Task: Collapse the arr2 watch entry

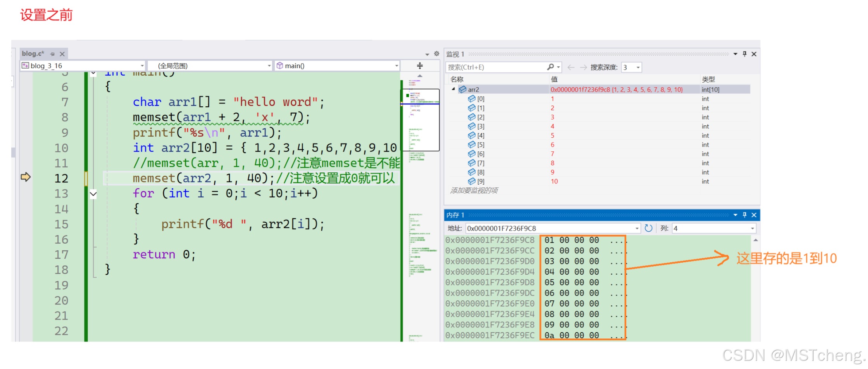Action: (453, 89)
